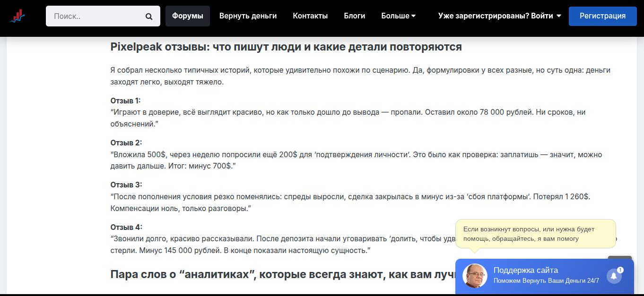
Task: Click the Регистрация button
Action: [x=602, y=16]
